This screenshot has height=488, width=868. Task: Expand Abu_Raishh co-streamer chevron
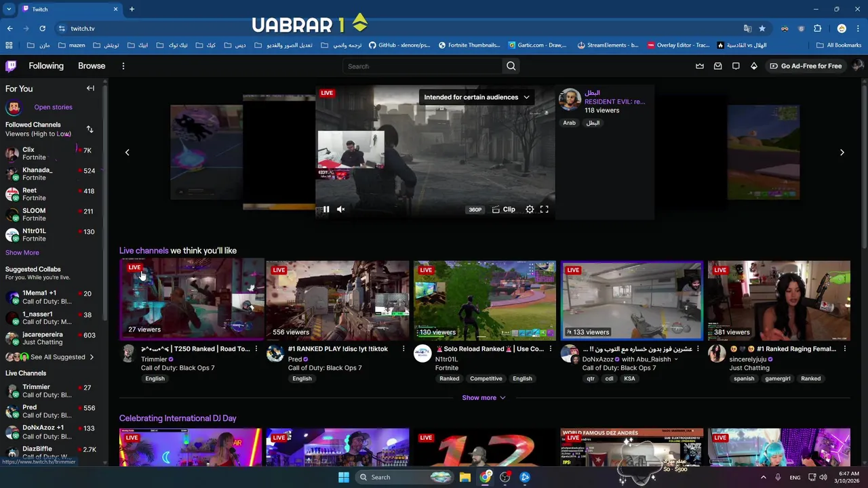point(676,359)
